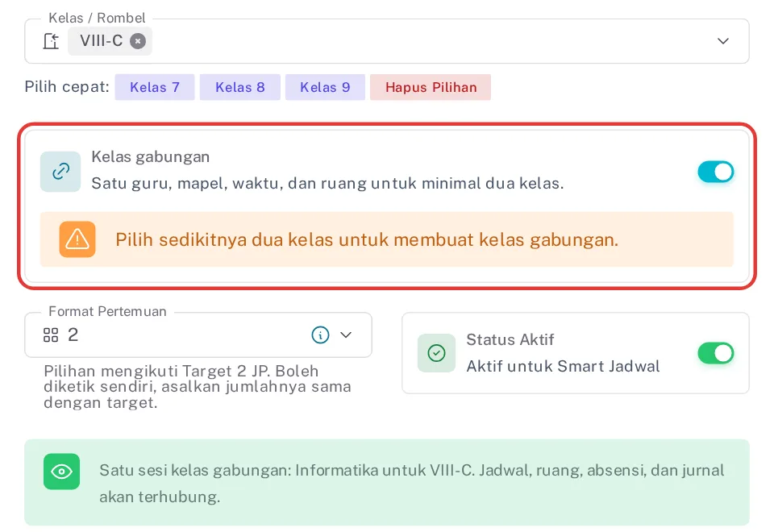Click the 'Kelas / Rombel' field label
Screen dimensions: 774x532
click(97, 19)
